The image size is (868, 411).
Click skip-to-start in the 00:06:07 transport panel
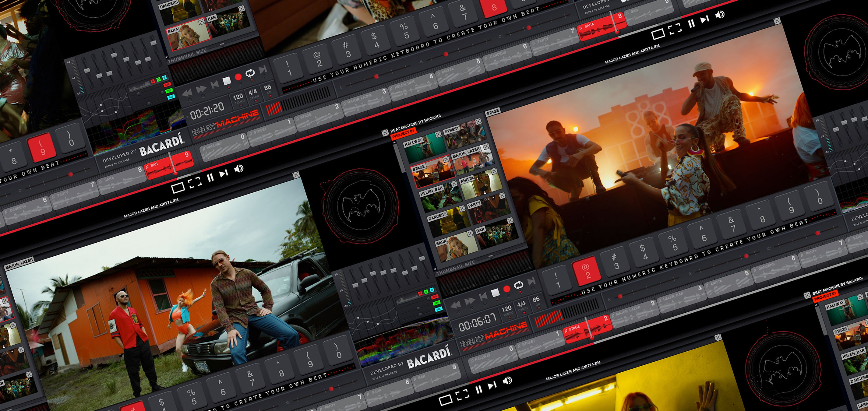coord(483,297)
